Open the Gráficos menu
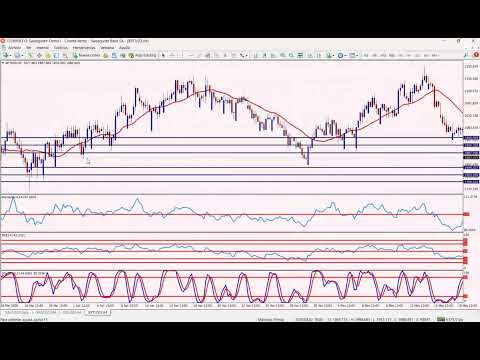The image size is (480, 360). pos(61,48)
